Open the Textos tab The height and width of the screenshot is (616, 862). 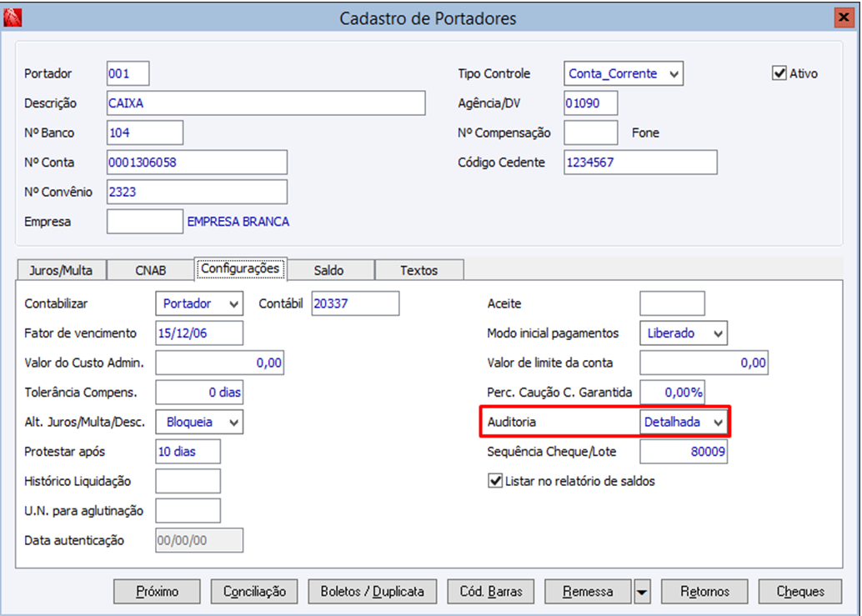tap(418, 270)
